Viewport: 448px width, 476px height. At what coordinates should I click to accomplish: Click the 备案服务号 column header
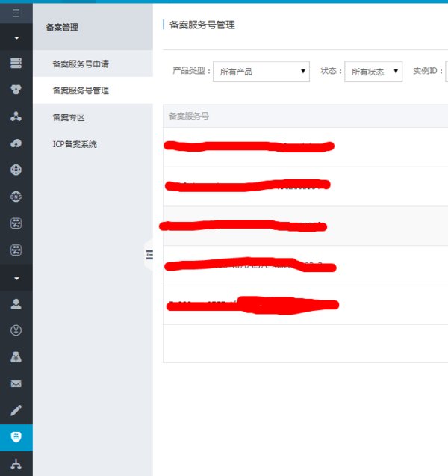click(189, 116)
